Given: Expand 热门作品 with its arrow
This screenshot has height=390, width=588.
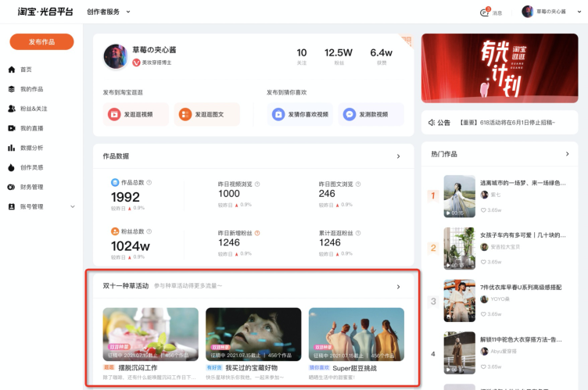Looking at the screenshot, I should [568, 154].
